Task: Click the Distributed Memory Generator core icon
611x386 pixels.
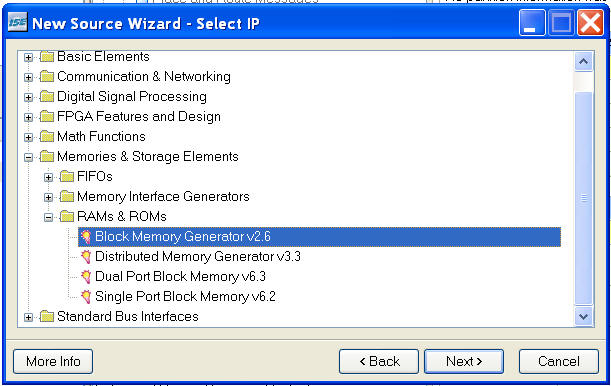Action: click(x=86, y=256)
